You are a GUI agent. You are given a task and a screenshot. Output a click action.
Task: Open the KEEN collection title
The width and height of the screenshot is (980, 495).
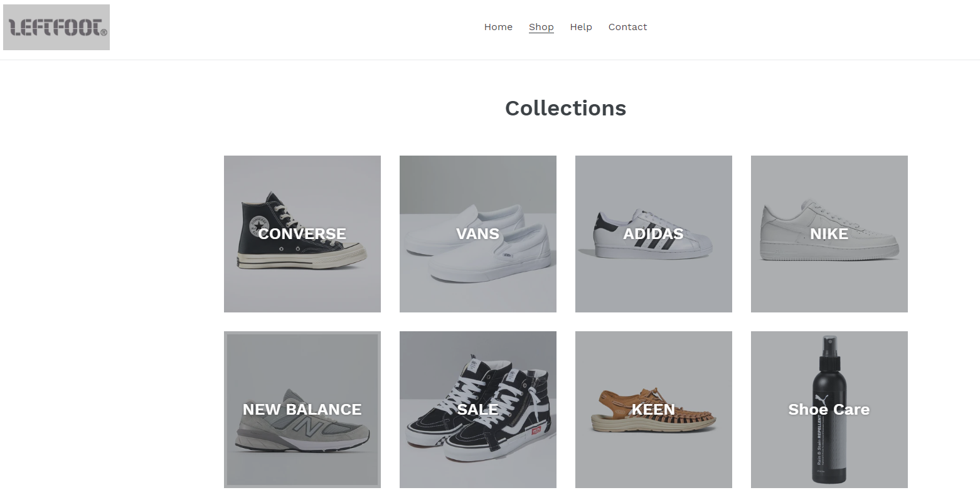point(654,410)
